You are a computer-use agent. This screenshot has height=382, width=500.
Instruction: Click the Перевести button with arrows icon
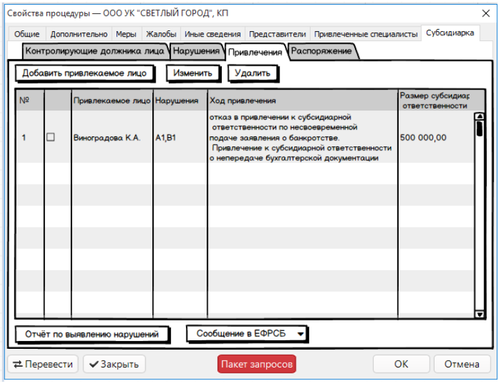click(43, 364)
